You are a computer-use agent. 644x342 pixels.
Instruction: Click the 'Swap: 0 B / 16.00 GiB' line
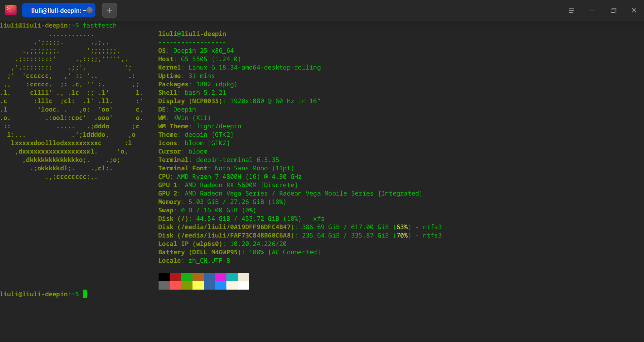tap(207, 210)
